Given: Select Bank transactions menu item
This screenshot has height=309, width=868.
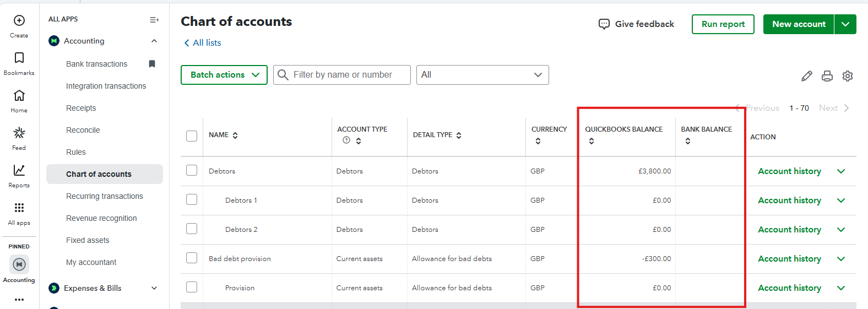Looking at the screenshot, I should pos(97,64).
